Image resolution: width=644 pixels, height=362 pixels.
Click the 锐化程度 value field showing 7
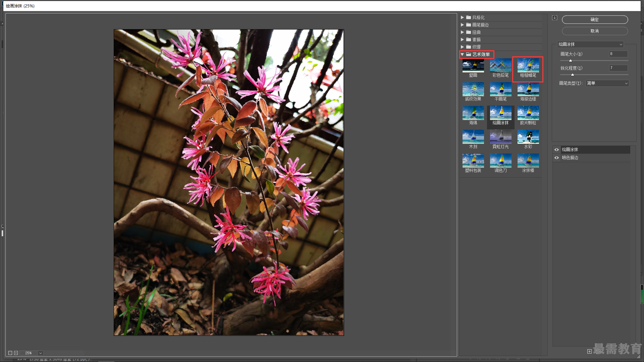coord(618,68)
